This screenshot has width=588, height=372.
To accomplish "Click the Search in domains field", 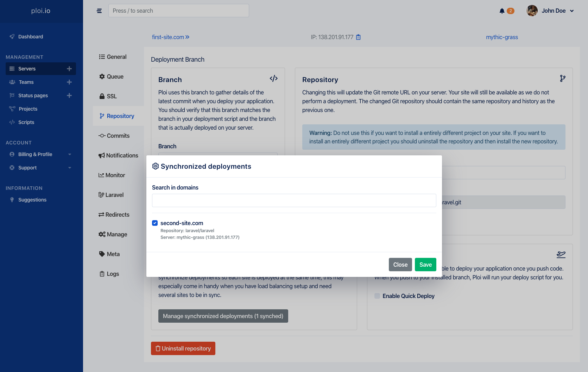I will 294,200.
